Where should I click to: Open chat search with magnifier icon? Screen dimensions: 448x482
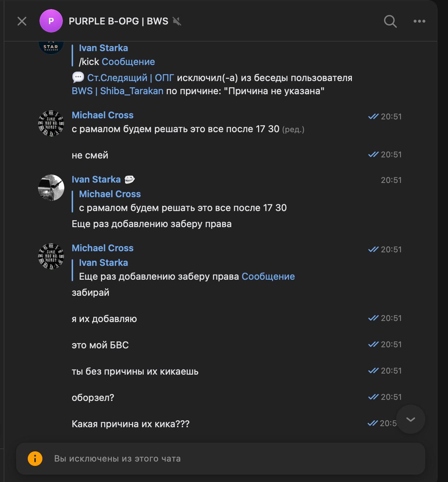390,22
